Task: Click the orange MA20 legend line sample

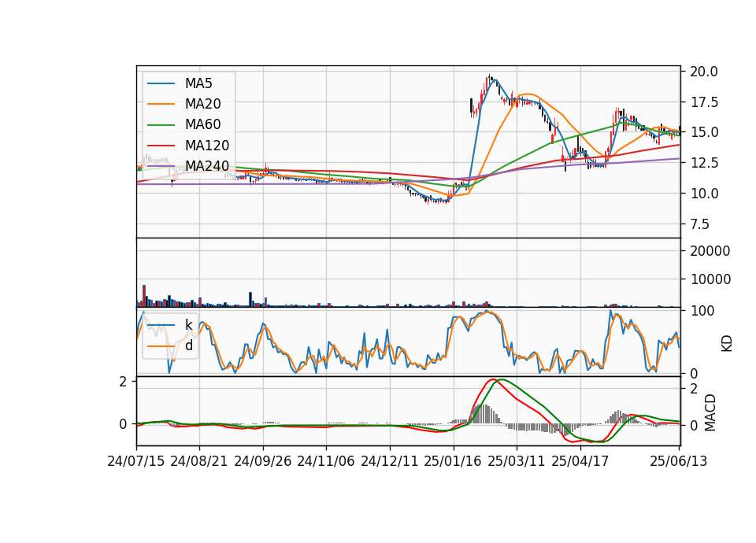Action: [x=161, y=105]
